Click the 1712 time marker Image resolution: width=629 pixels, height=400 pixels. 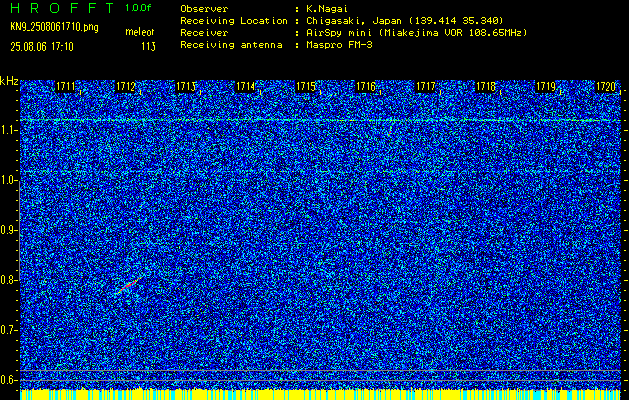coord(125,86)
